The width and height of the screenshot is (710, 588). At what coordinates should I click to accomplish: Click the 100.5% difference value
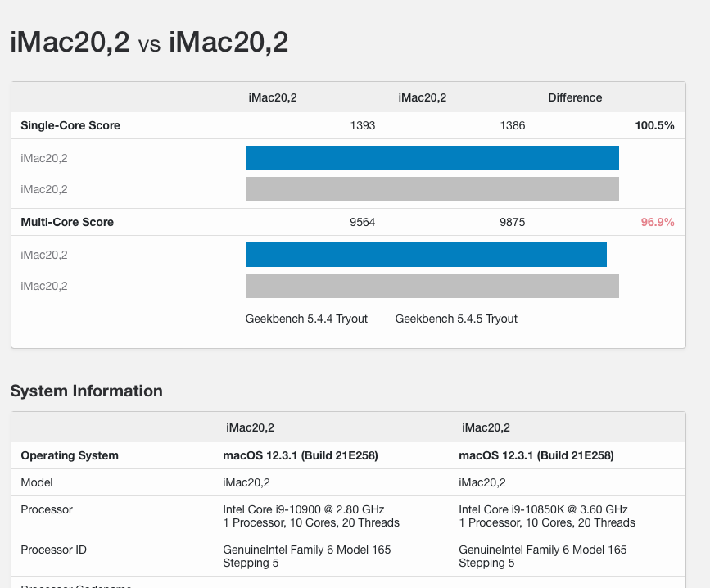coord(655,125)
